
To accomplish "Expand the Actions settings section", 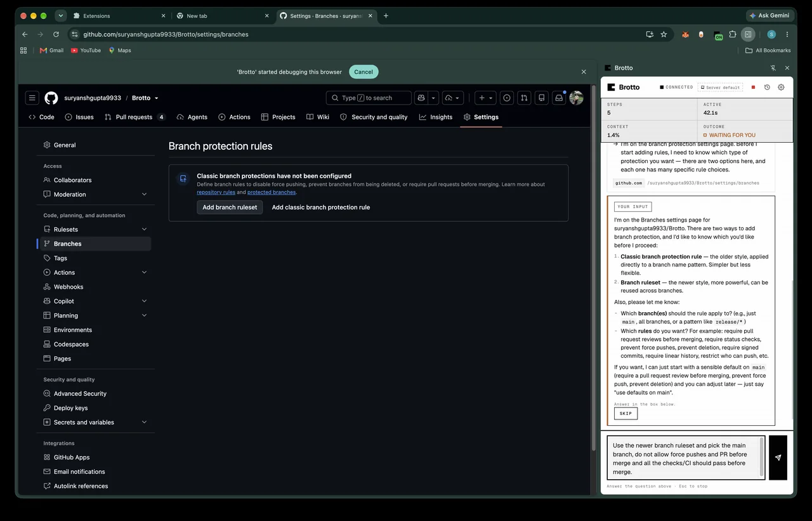I will [x=144, y=272].
